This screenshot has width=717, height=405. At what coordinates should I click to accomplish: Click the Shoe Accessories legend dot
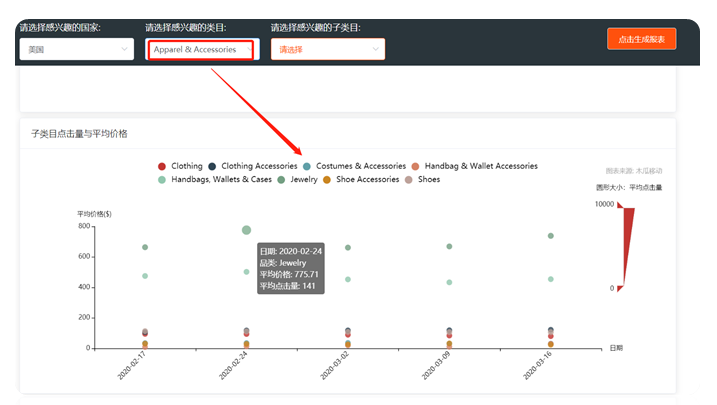[327, 180]
